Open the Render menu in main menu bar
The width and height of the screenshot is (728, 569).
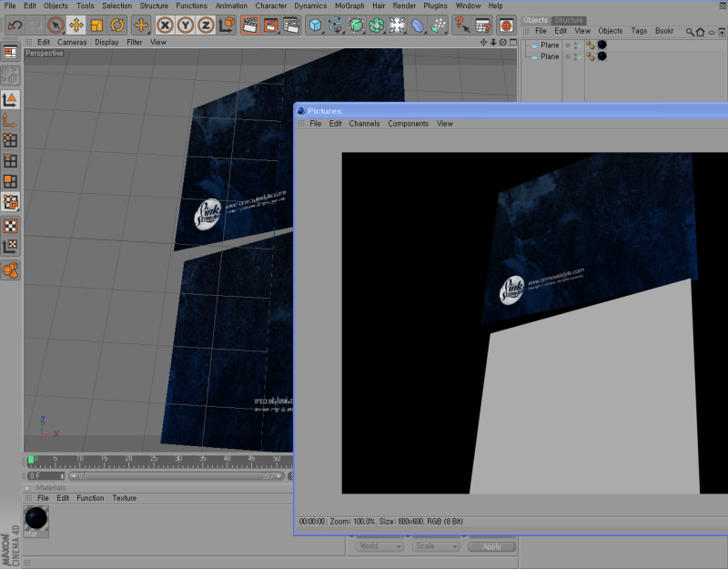[404, 5]
